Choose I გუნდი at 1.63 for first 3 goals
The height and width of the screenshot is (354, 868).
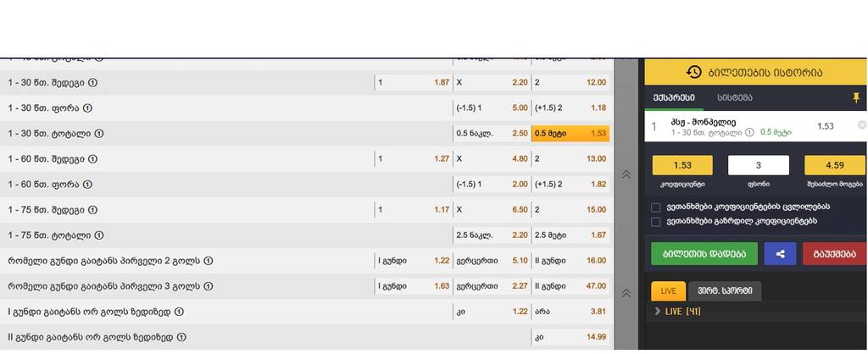click(x=413, y=286)
